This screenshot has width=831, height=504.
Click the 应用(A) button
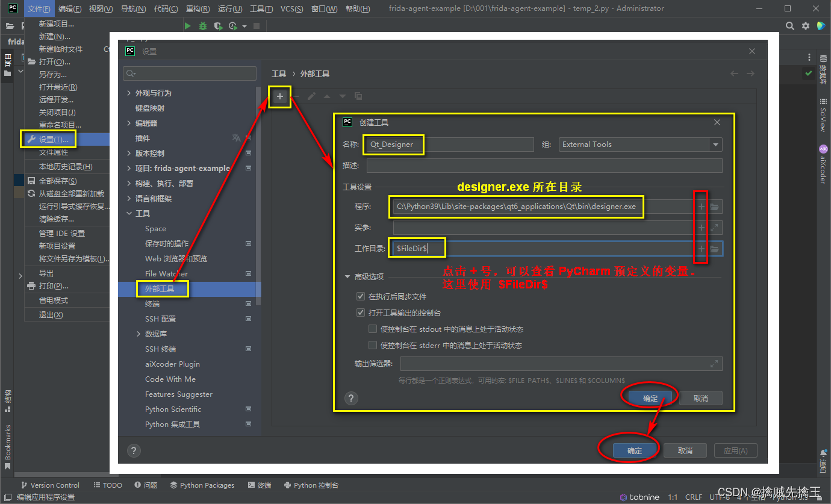point(735,450)
